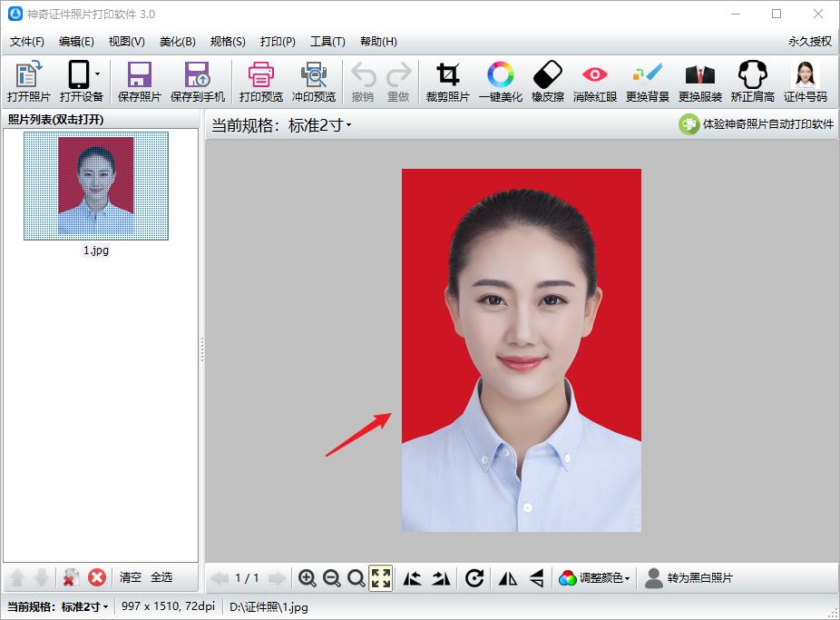Toggle the fit-to-window zoom mode
Screen dimensions: 840x620
coord(381,578)
